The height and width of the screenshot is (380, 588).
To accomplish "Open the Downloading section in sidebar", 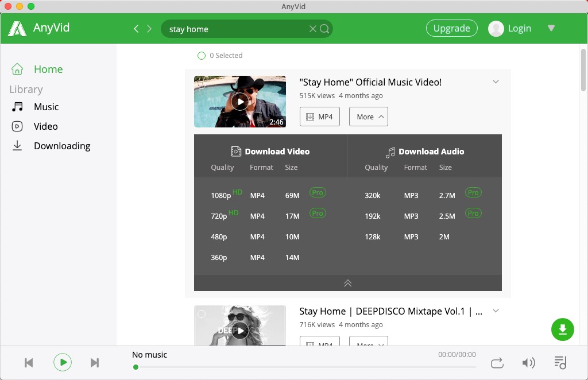I will tap(61, 146).
